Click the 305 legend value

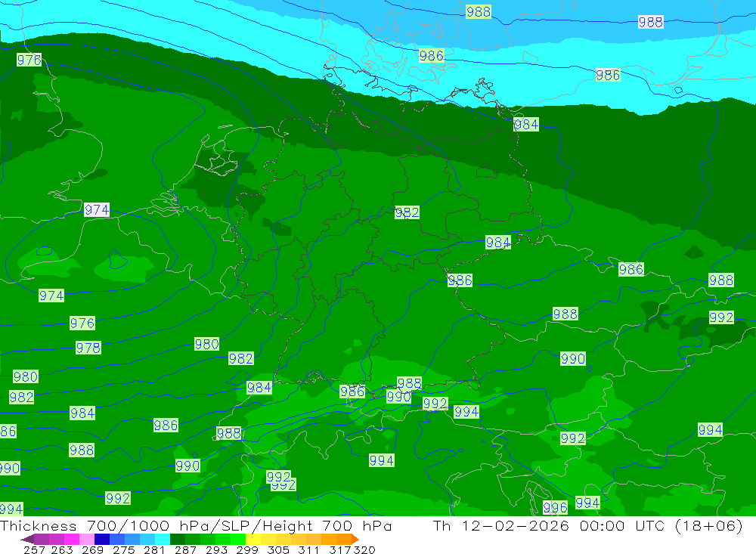[278, 549]
